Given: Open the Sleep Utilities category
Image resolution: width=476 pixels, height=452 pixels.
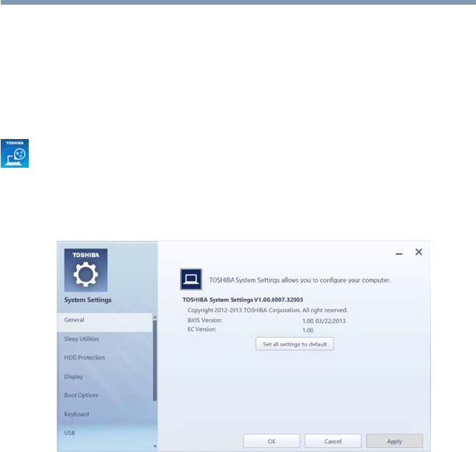Looking at the screenshot, I should (104, 339).
